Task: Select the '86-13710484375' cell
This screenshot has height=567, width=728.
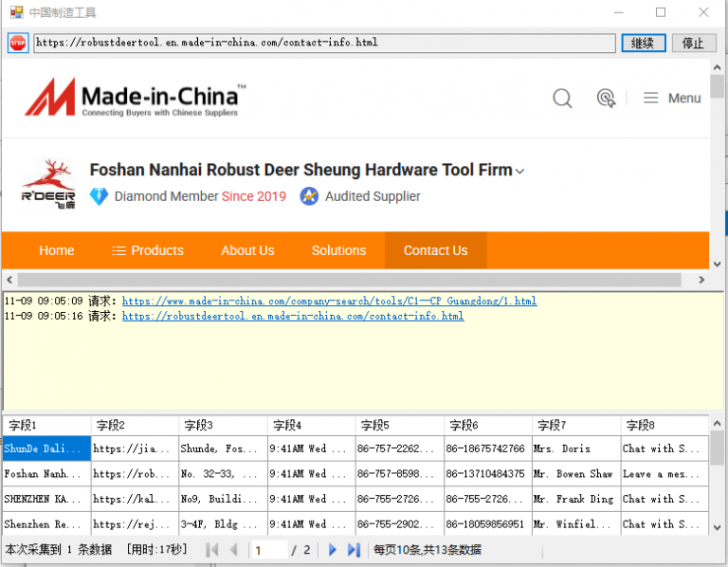Action: (488, 474)
